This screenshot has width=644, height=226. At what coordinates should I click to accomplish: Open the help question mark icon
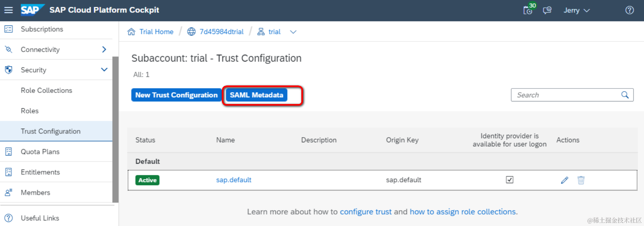click(x=630, y=10)
